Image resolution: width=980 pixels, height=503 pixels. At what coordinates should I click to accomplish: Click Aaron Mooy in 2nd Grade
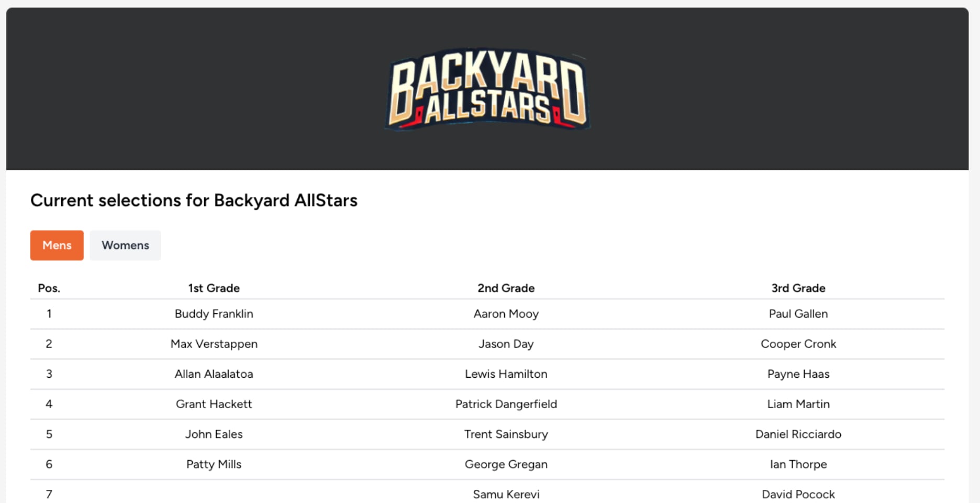[506, 314]
